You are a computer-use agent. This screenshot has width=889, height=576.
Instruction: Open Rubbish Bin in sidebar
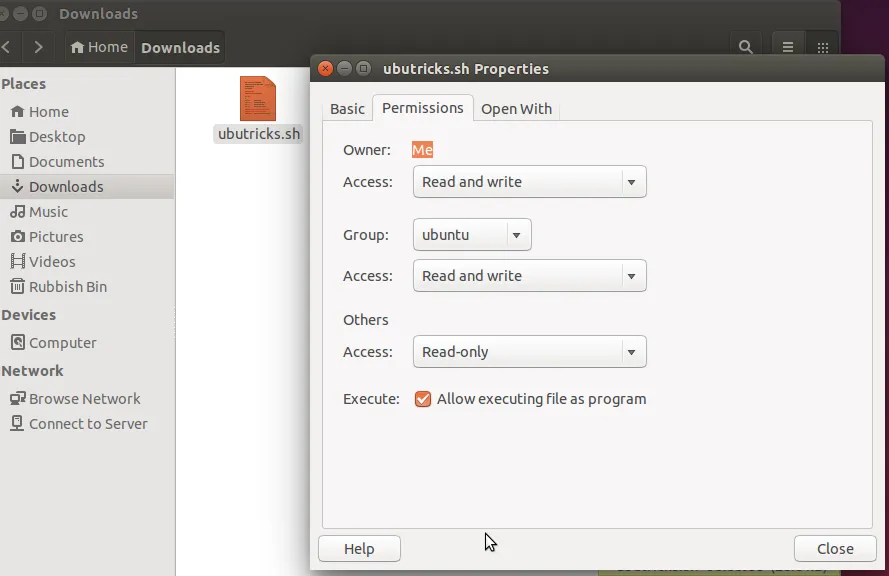[67, 287]
